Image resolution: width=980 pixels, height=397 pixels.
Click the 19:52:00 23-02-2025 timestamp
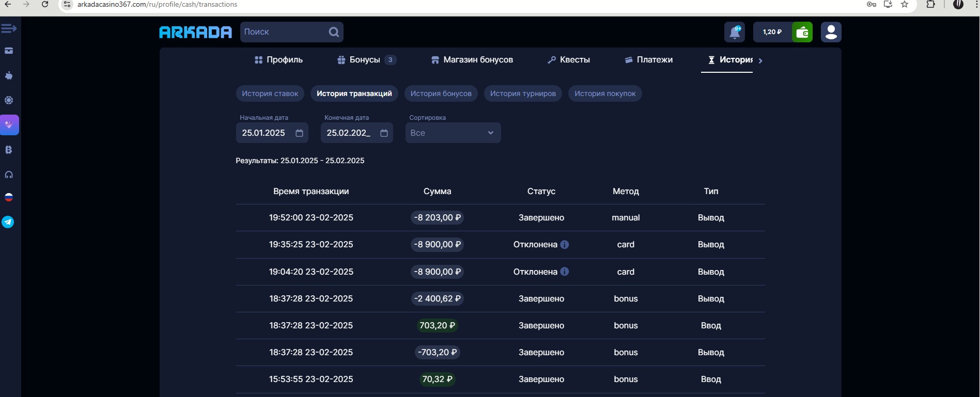311,218
